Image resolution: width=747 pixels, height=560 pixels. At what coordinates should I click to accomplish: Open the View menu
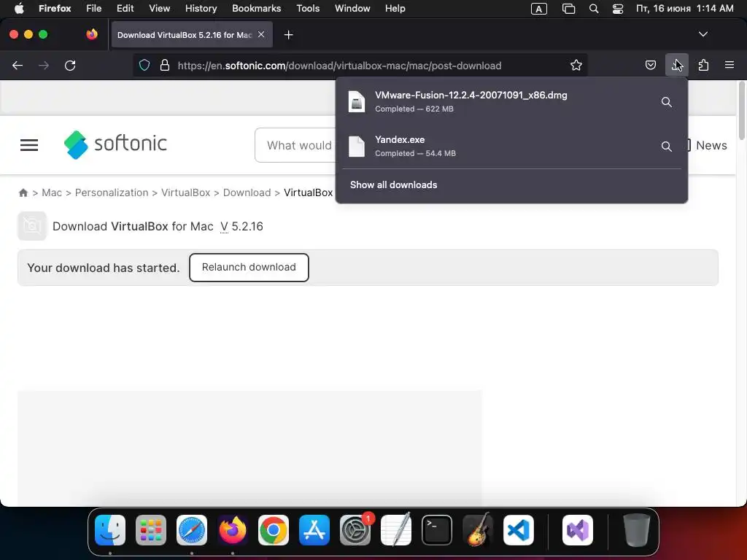pyautogui.click(x=159, y=8)
